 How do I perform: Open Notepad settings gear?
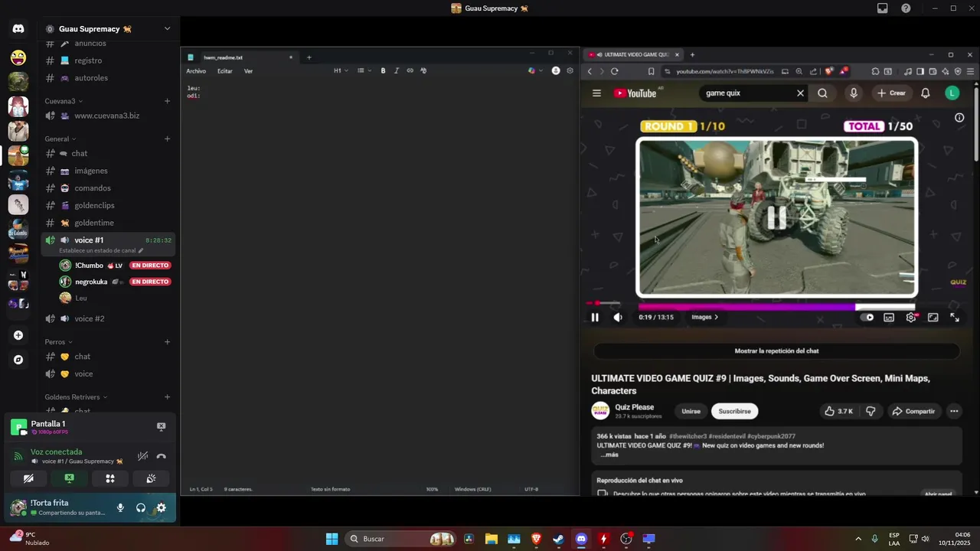tap(570, 70)
